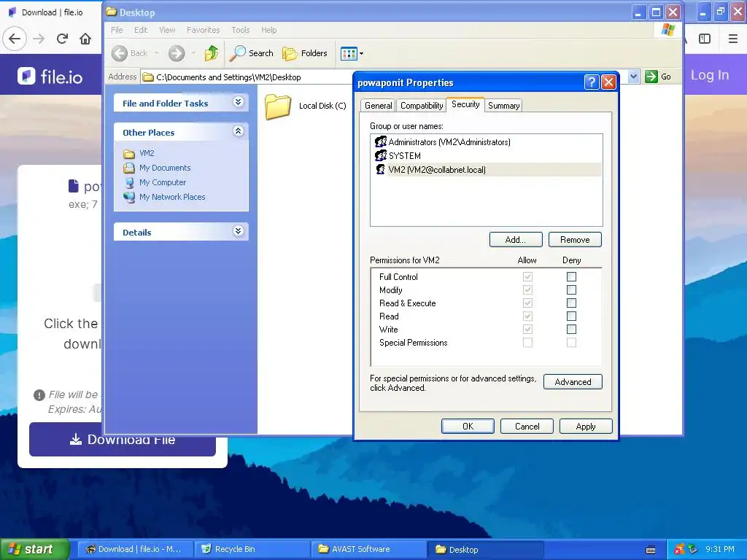
Task: Check Deny for Read
Action: click(571, 316)
